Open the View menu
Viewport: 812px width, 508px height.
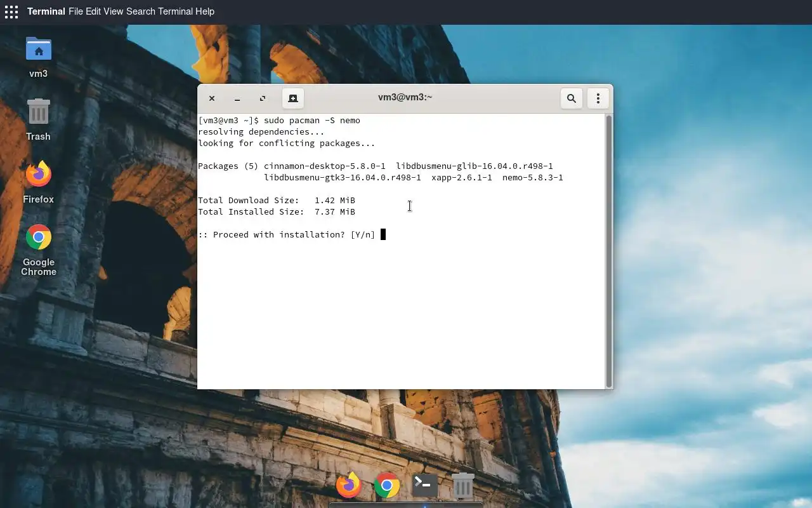point(114,11)
